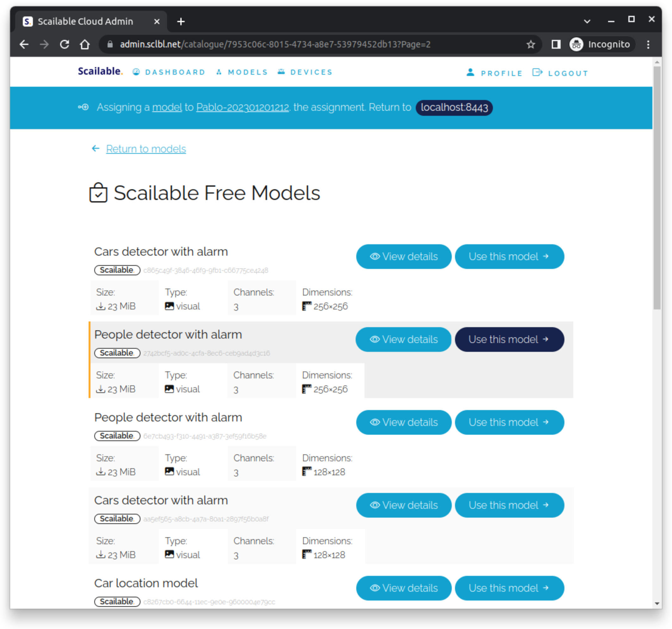The width and height of the screenshot is (672, 629).
Task: Click model ID 6e7cb493 under People detector
Action: (x=205, y=436)
